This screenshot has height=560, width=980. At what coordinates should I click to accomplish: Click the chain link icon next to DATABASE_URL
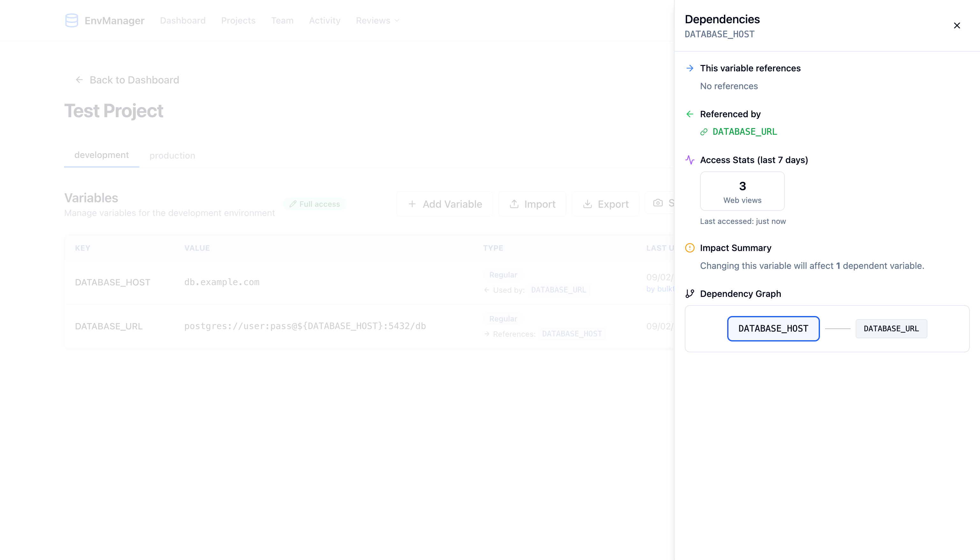click(x=704, y=132)
